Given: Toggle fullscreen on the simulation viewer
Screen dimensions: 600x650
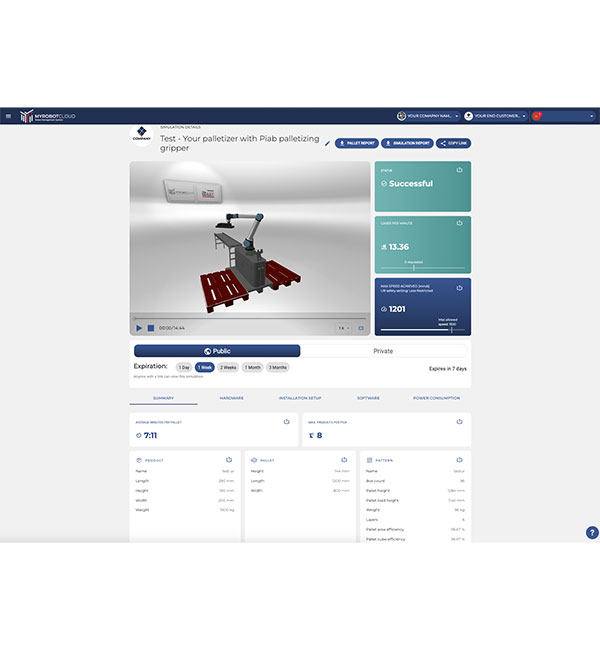Looking at the screenshot, I should 361,328.
